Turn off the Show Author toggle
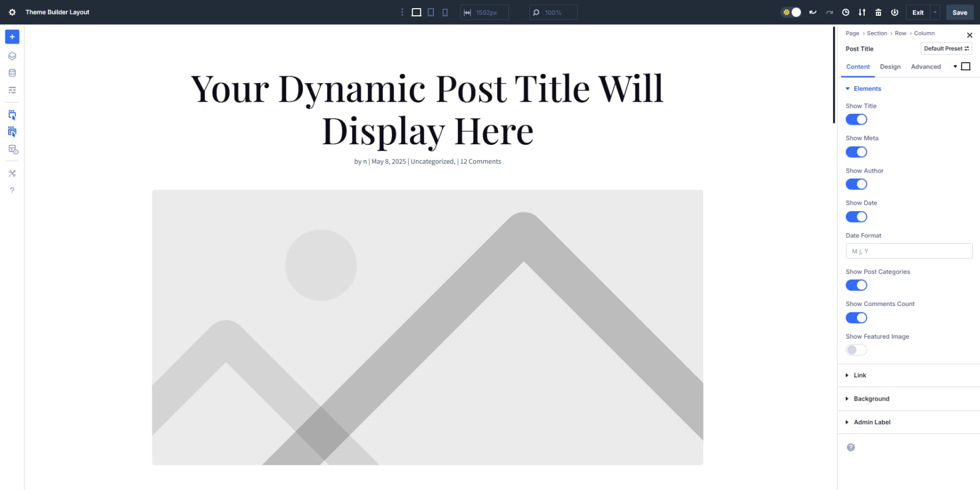The width and height of the screenshot is (980, 490). point(856,184)
